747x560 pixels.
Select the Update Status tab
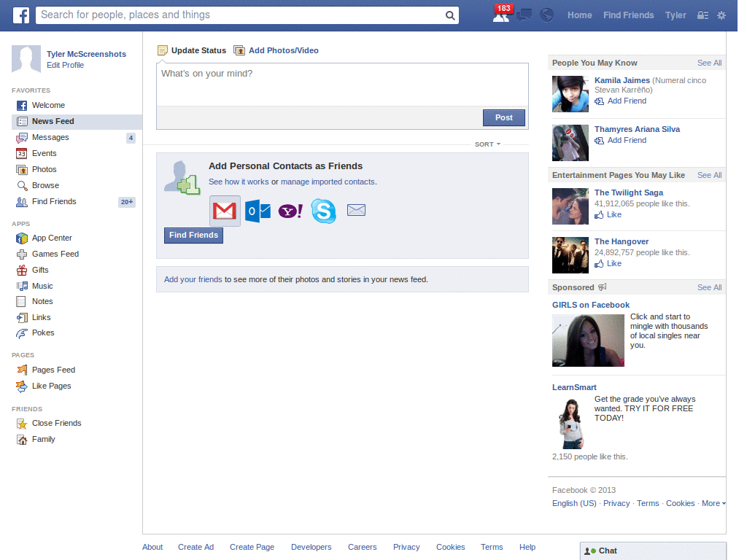coord(192,50)
